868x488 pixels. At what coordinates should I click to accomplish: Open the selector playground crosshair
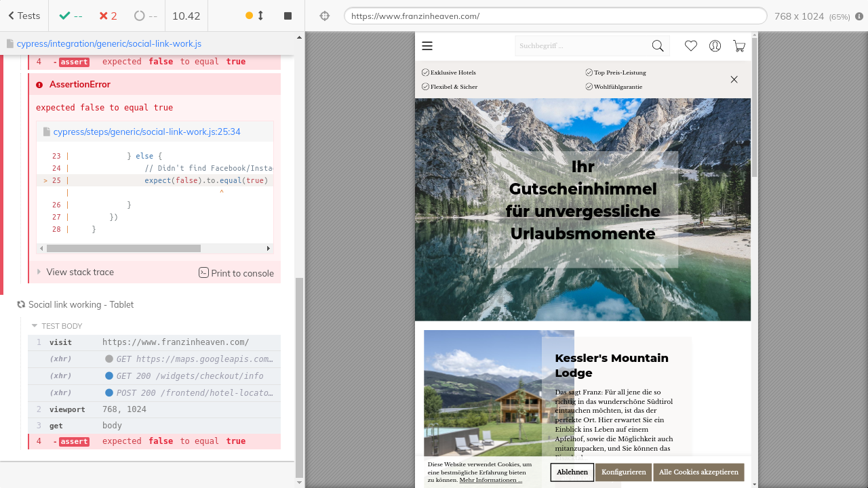325,16
